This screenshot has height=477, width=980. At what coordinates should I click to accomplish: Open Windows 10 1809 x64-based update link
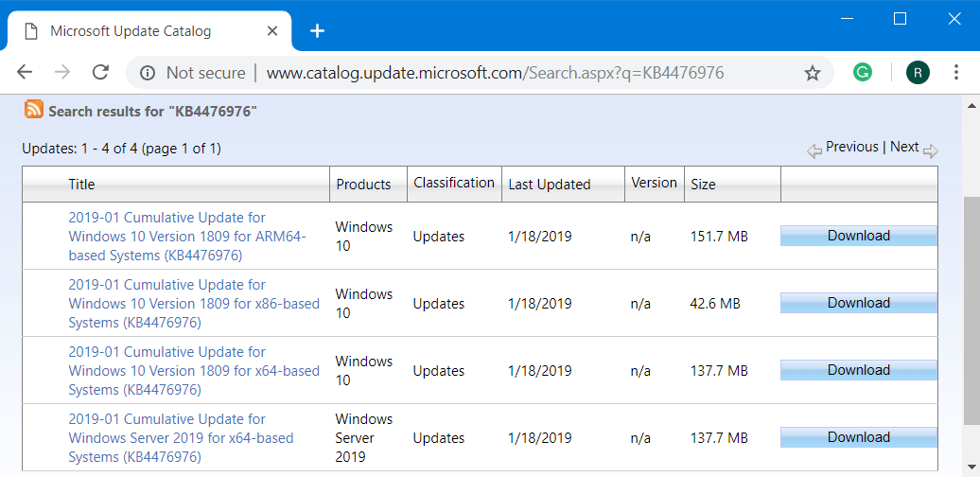pyautogui.click(x=194, y=371)
